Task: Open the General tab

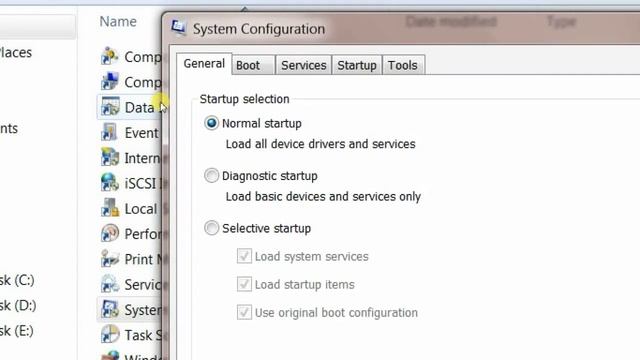Action: pyautogui.click(x=204, y=64)
